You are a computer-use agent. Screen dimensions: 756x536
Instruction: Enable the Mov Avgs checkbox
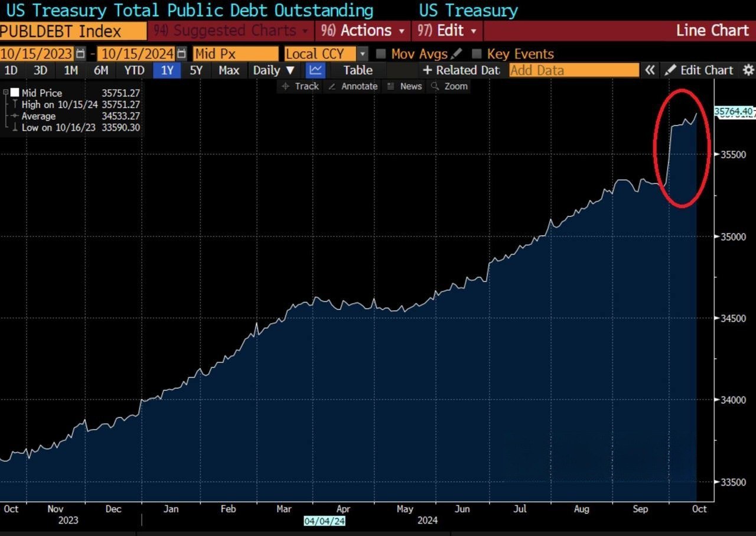[380, 54]
